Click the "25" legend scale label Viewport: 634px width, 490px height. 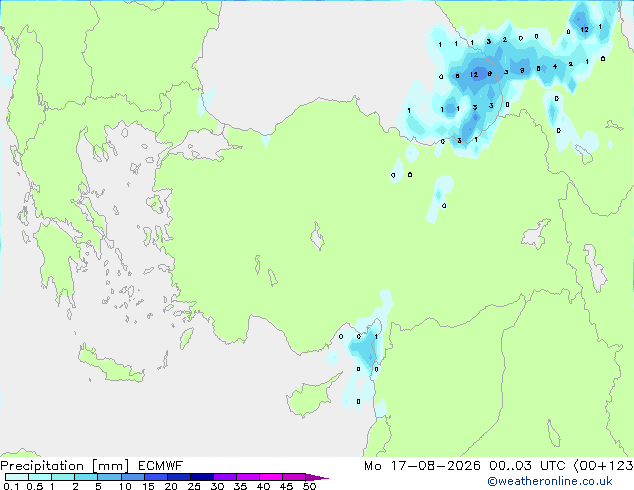click(x=194, y=486)
